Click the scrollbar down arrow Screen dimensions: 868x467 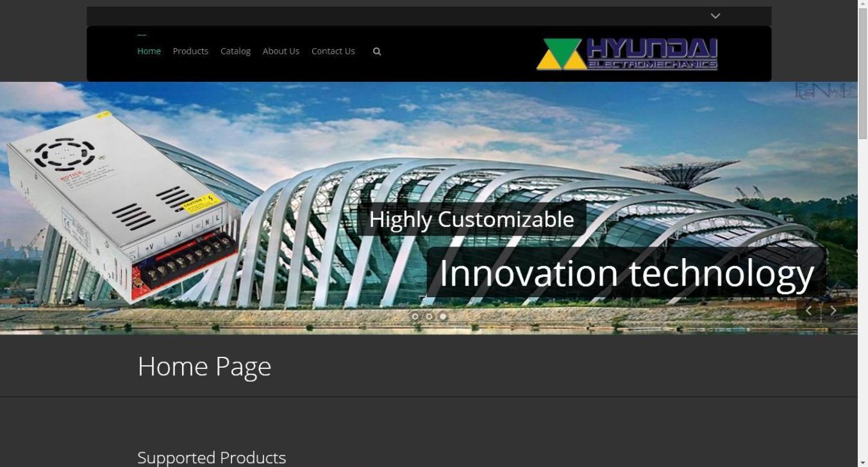(x=863, y=462)
